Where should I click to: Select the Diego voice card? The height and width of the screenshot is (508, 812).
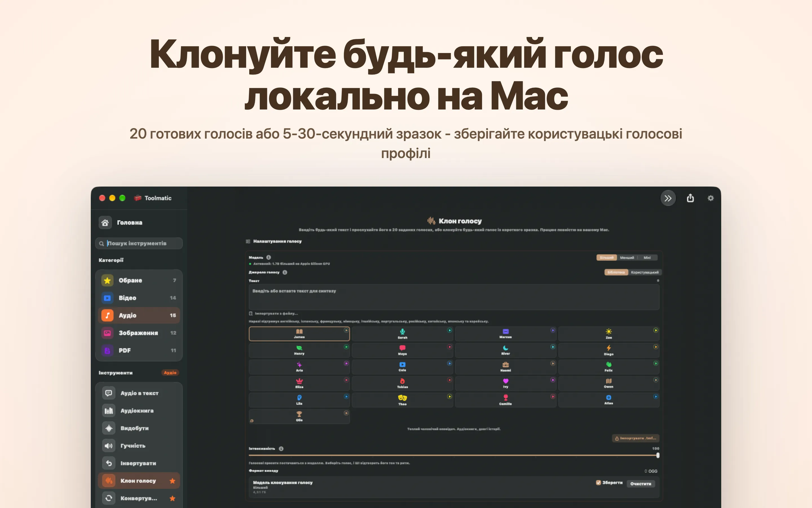(x=609, y=350)
